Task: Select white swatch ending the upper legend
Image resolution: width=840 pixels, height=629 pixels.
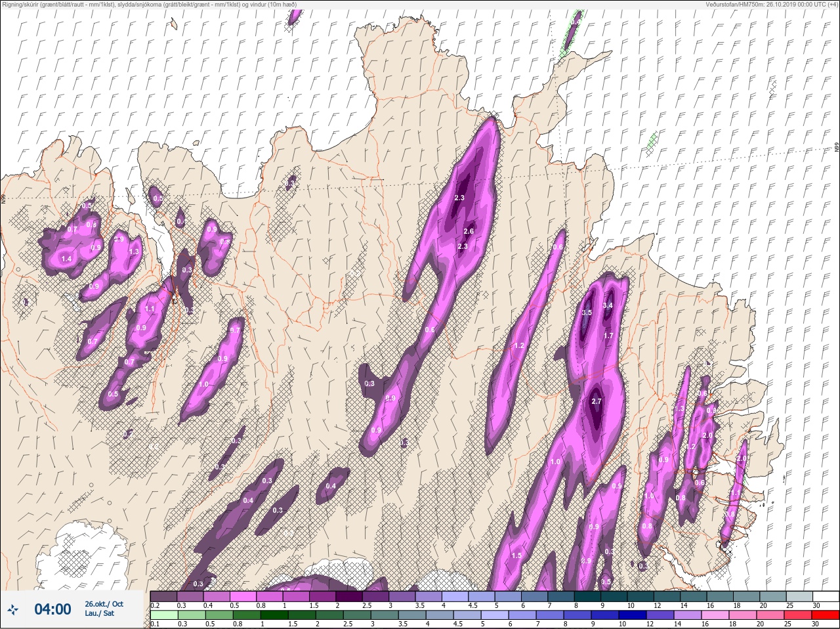Action: coord(826,596)
